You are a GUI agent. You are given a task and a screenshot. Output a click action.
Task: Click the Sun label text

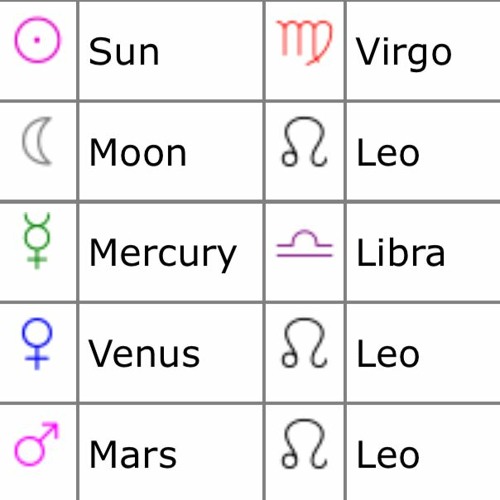[124, 51]
